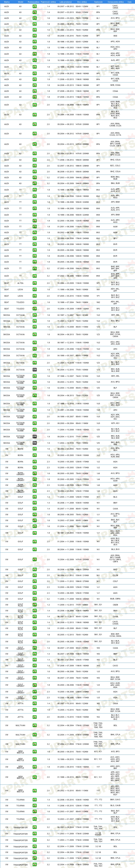Click the Oznaczenie silnika column header
This screenshot has width=135, height=868.
115,2
